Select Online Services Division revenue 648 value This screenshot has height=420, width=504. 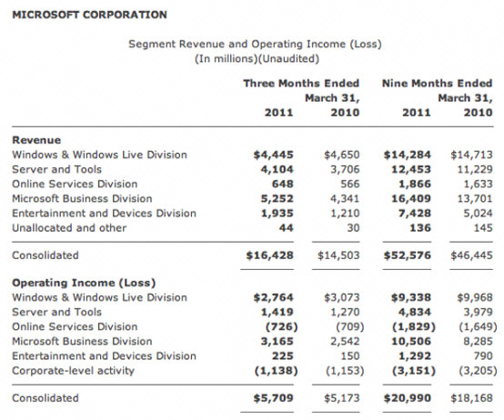pos(283,184)
